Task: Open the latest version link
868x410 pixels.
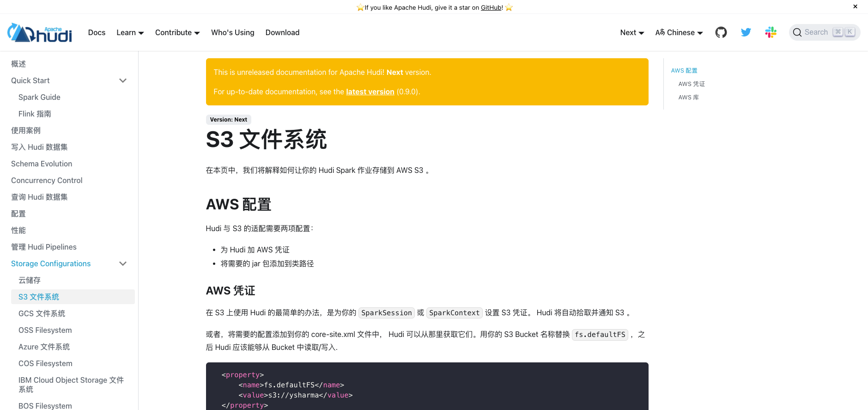Action: point(370,92)
